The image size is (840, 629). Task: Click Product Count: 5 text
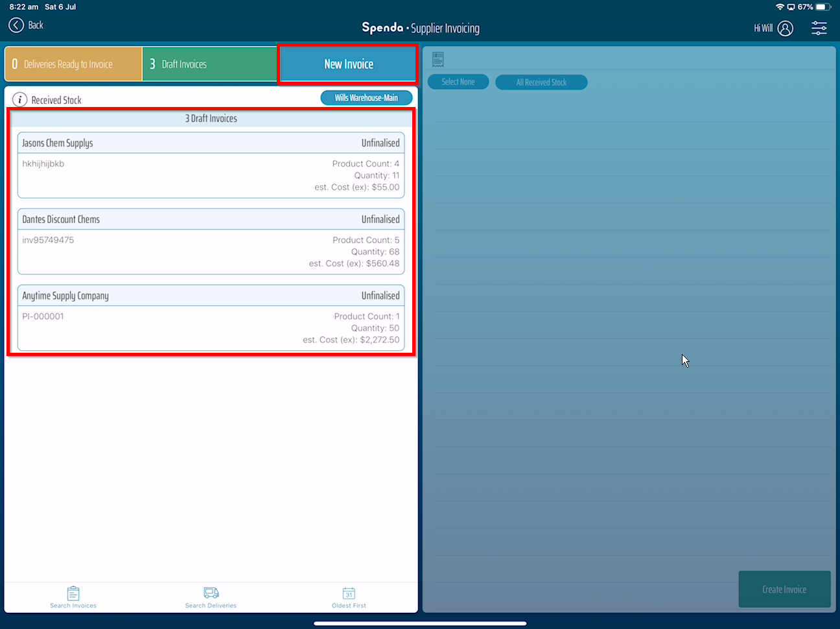click(366, 240)
